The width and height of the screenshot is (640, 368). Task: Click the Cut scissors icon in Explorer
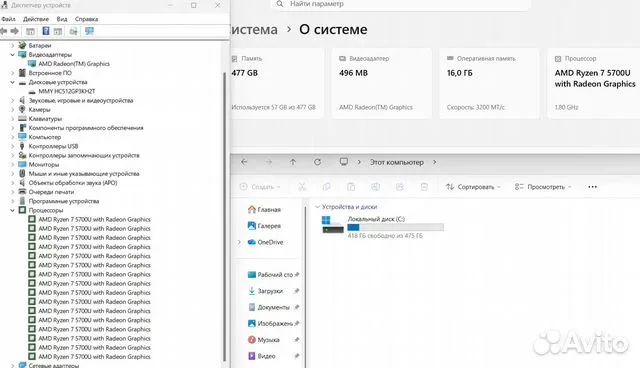tap(302, 187)
